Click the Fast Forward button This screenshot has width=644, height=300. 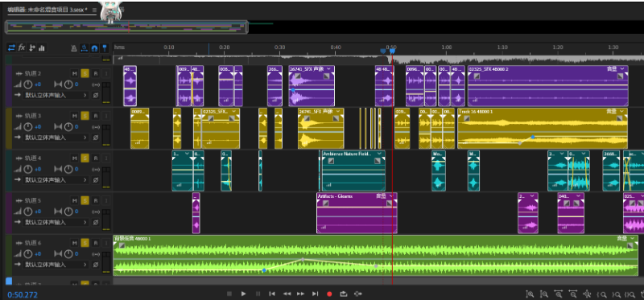click(x=301, y=294)
